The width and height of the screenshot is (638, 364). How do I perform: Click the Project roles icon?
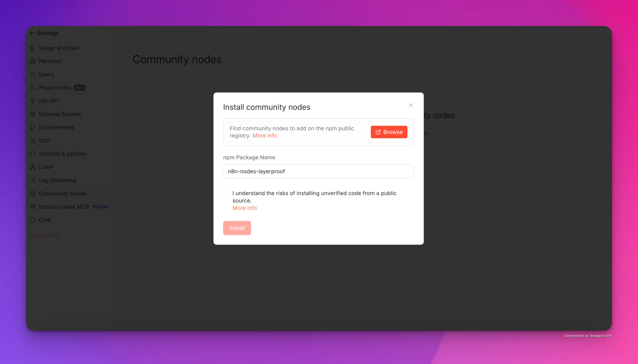click(33, 88)
